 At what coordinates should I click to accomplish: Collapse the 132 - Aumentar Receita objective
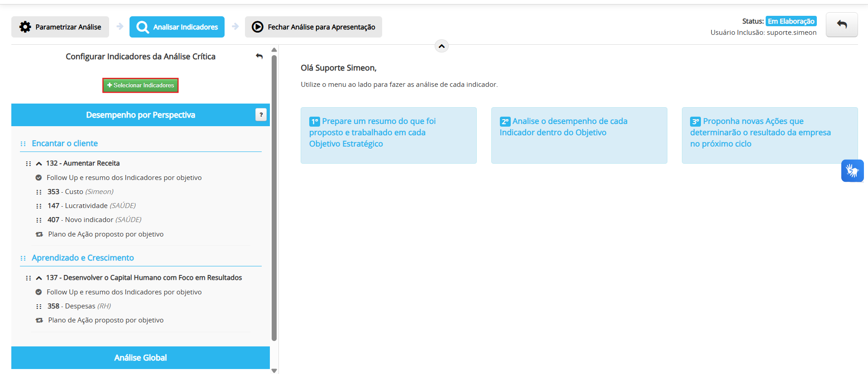tap(39, 164)
